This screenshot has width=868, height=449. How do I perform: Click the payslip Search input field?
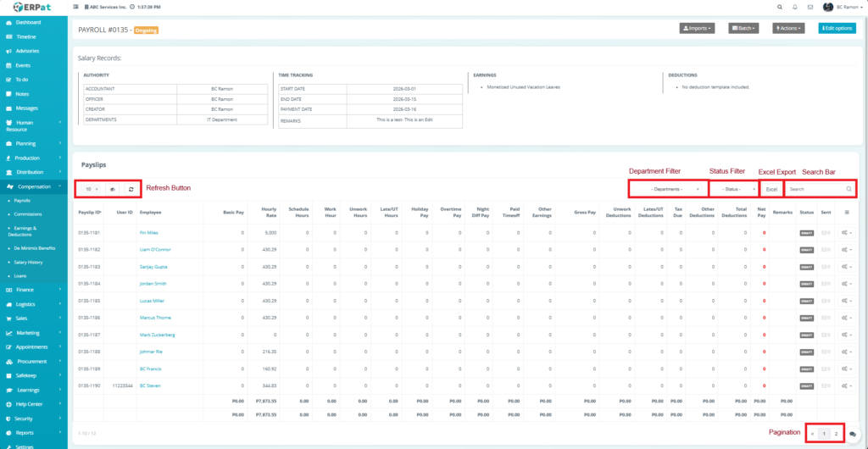(x=816, y=189)
